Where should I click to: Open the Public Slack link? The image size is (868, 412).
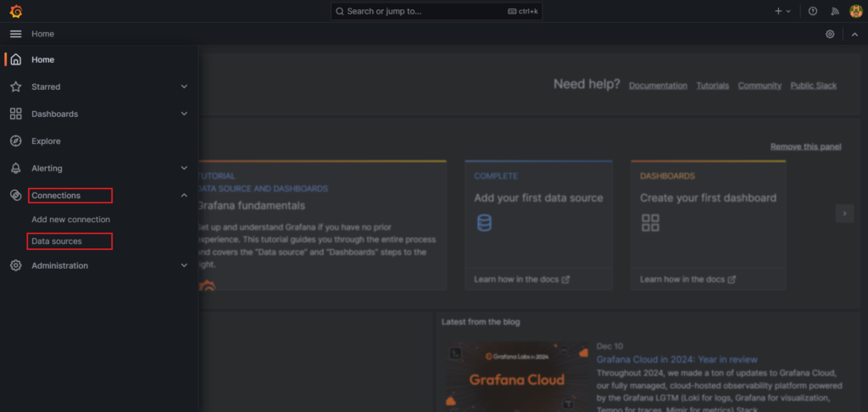pos(814,86)
